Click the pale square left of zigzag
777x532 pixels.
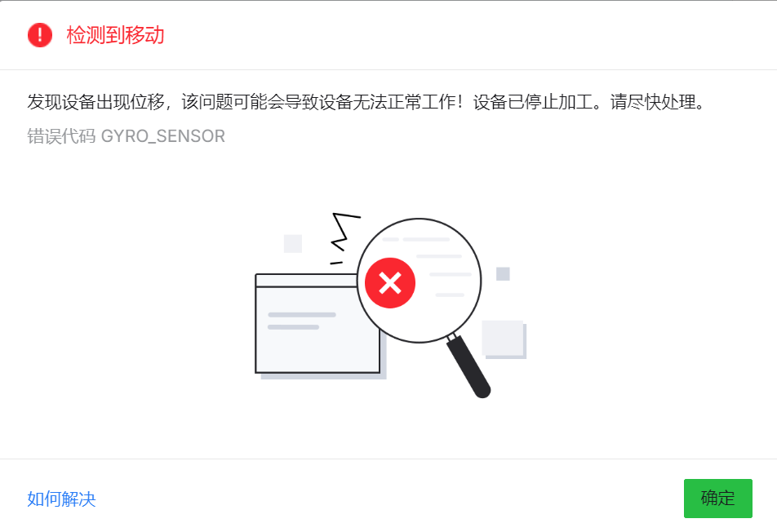293,244
